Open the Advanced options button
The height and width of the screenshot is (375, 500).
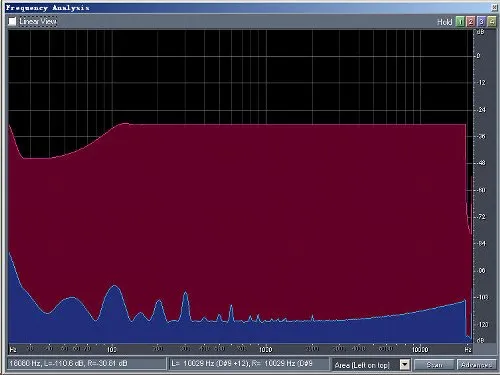click(477, 365)
